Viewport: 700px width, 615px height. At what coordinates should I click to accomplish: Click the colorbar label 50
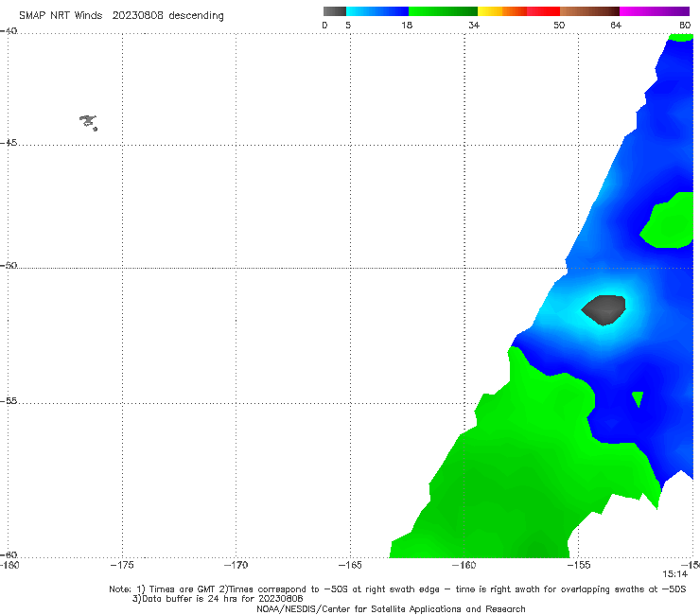pos(559,25)
